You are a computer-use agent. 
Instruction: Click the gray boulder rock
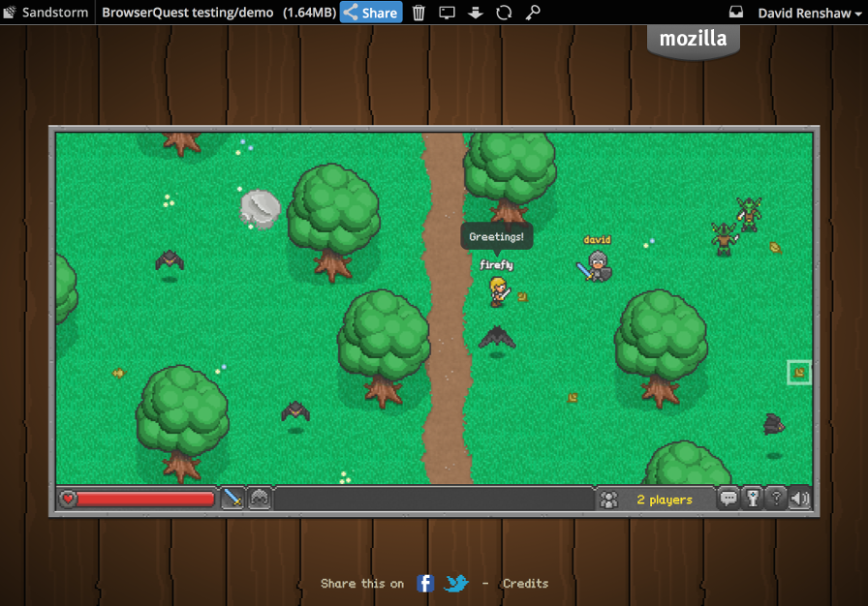coord(261,209)
